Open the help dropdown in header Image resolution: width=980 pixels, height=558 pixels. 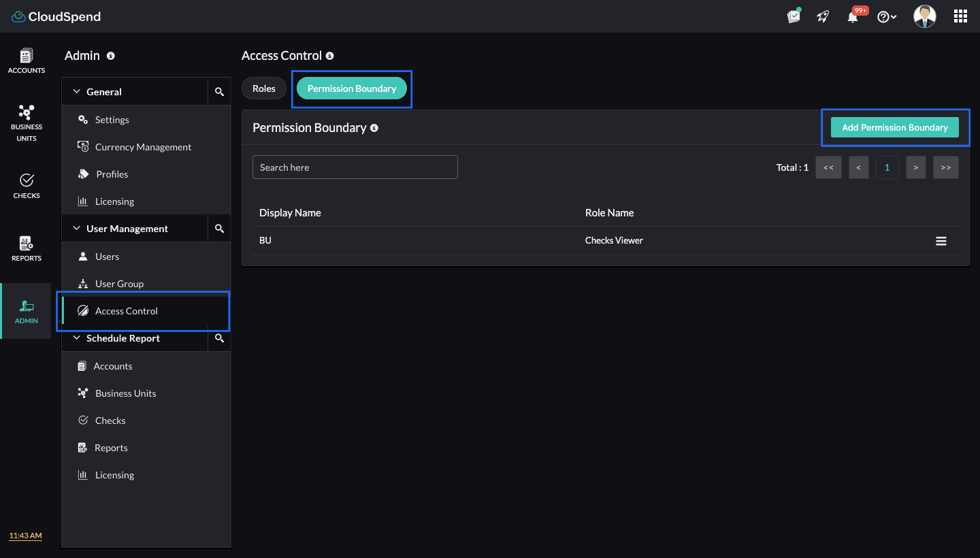886,17
